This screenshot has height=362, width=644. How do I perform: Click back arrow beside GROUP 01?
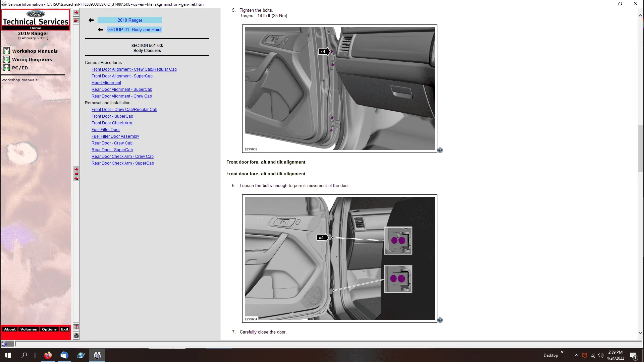point(100,30)
